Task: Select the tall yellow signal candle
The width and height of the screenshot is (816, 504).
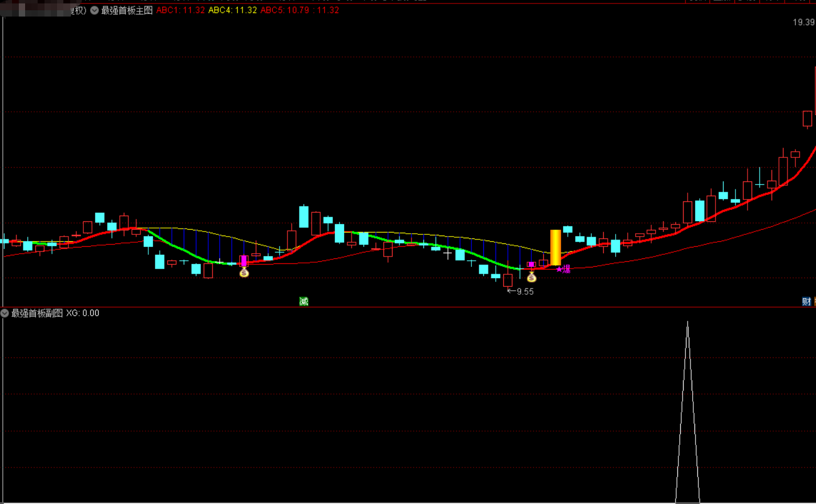Action: pos(555,247)
